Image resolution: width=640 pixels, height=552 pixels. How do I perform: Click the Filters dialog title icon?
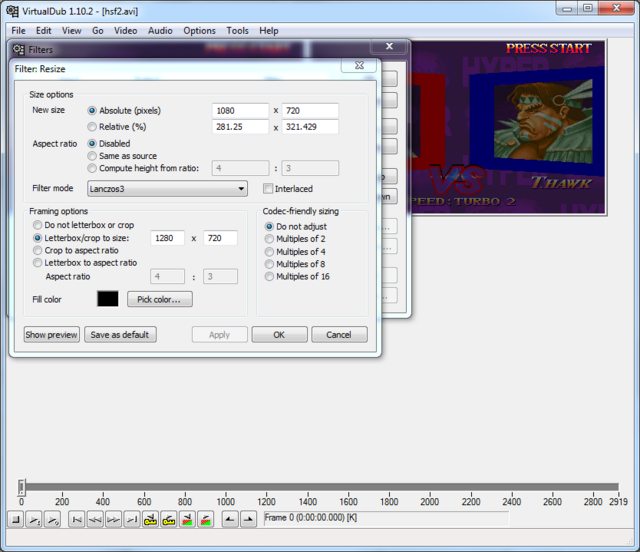pyautogui.click(x=18, y=49)
